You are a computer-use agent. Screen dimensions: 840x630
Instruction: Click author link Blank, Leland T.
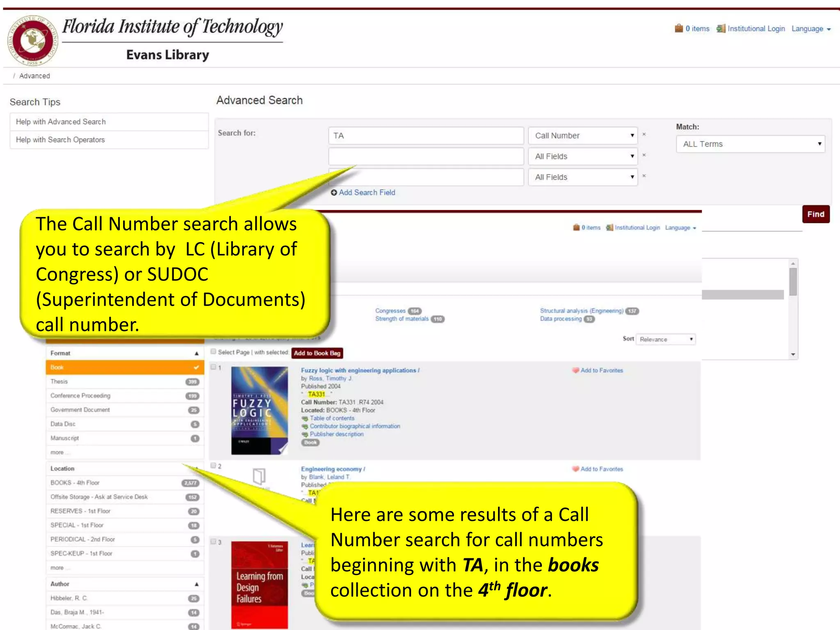coord(330,477)
